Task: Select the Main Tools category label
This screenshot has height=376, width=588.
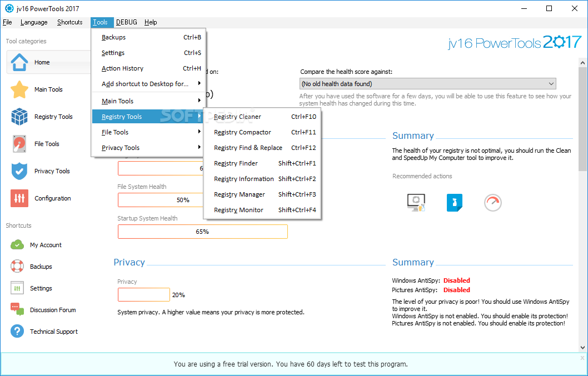Action: point(48,89)
